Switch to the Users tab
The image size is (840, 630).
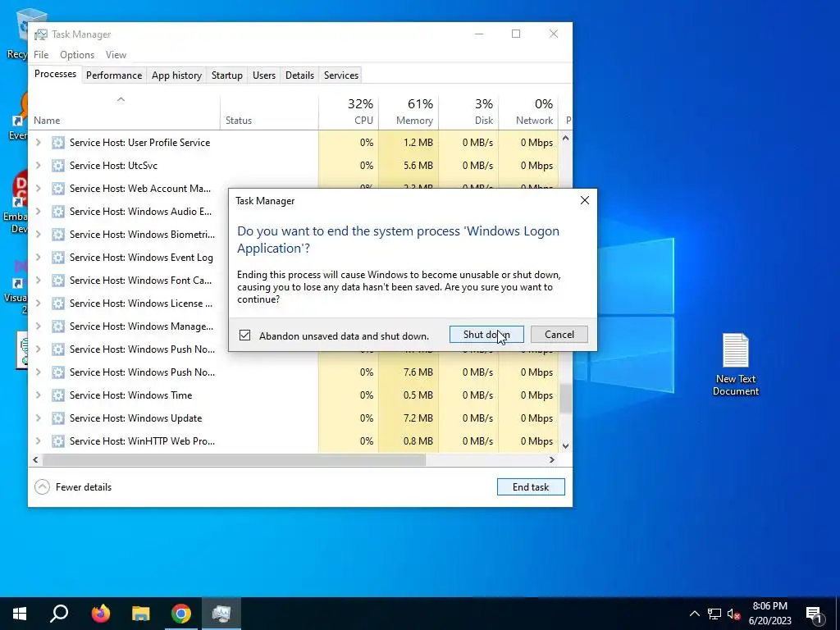click(x=264, y=75)
